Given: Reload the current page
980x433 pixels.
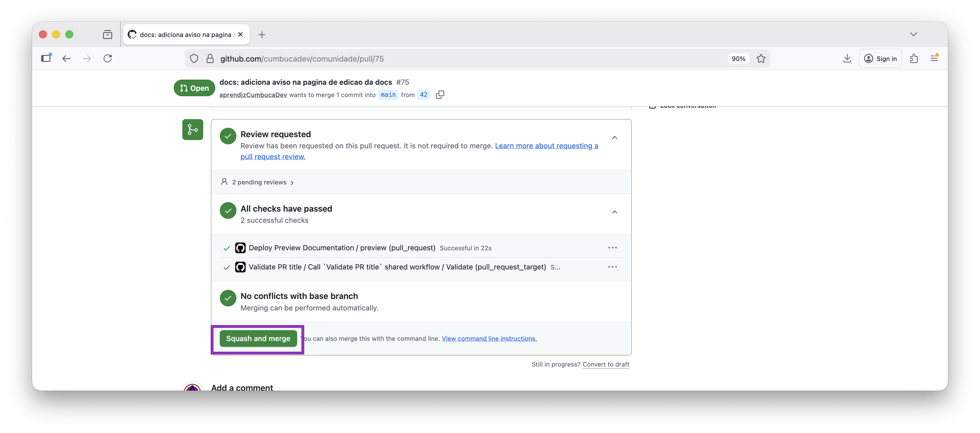Looking at the screenshot, I should [108, 59].
